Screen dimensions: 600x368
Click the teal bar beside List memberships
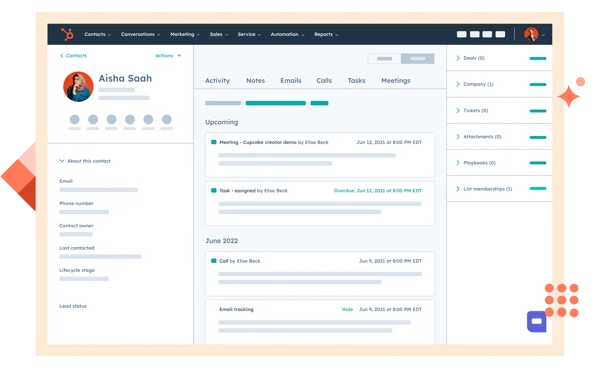(x=538, y=189)
